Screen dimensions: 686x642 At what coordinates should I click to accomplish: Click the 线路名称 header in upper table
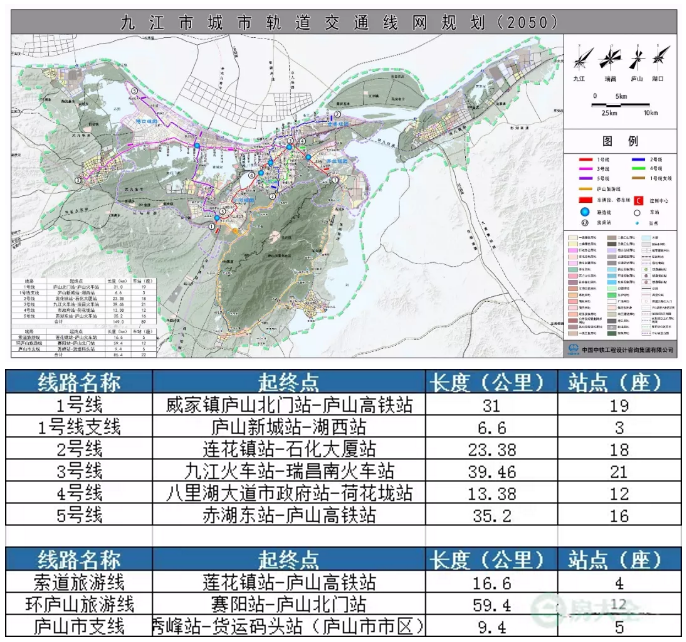click(79, 382)
